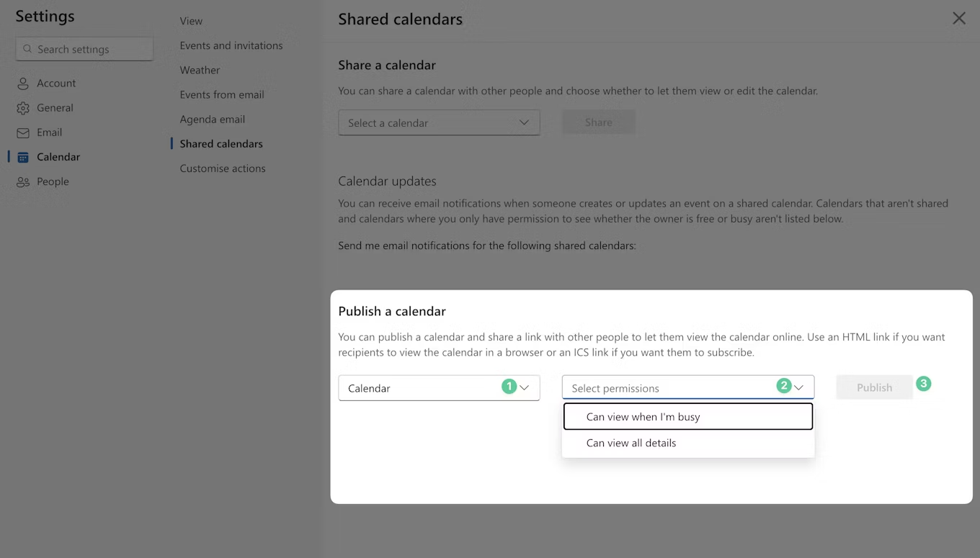Click the search magnifier icon

coord(27,49)
